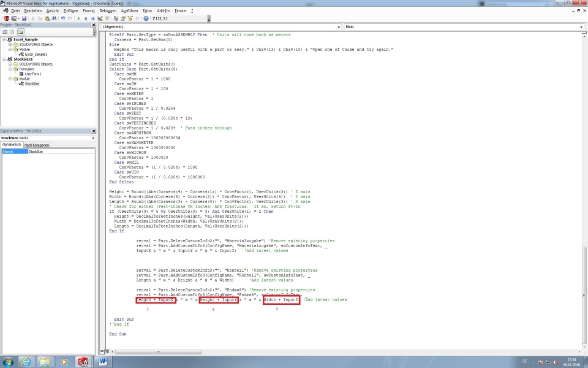Open the Properties Window toolbar icon

[x=123, y=18]
